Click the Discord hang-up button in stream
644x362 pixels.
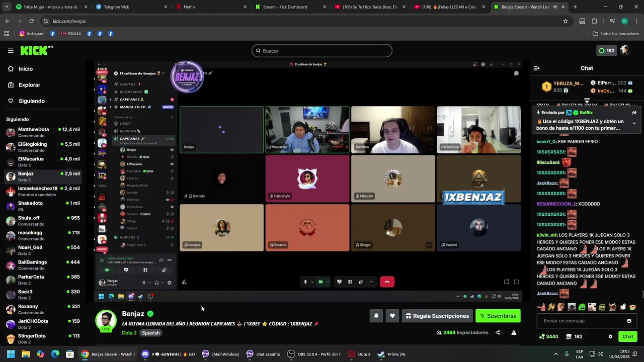coord(387,282)
